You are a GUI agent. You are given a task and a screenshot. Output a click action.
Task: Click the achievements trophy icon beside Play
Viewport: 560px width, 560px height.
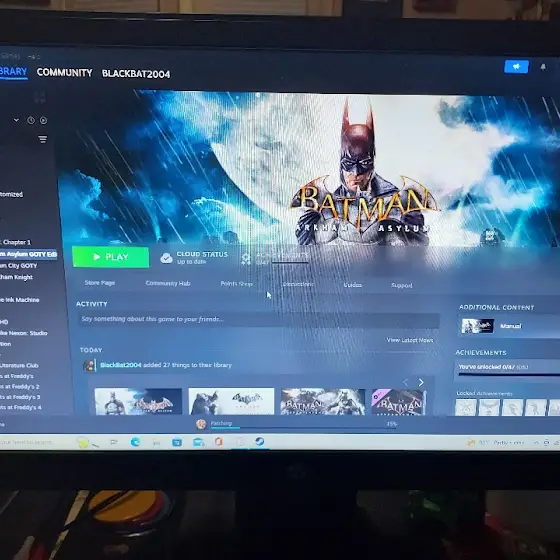(246, 258)
